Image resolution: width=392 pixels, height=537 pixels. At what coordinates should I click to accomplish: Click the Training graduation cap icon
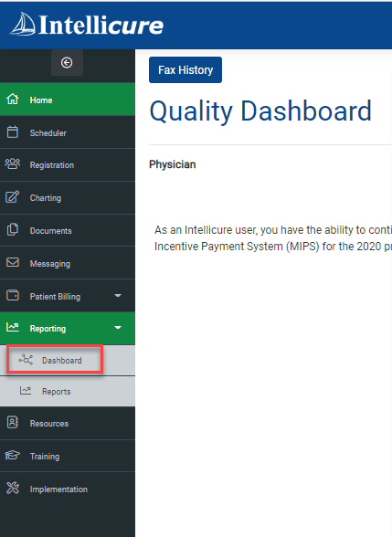click(x=13, y=456)
